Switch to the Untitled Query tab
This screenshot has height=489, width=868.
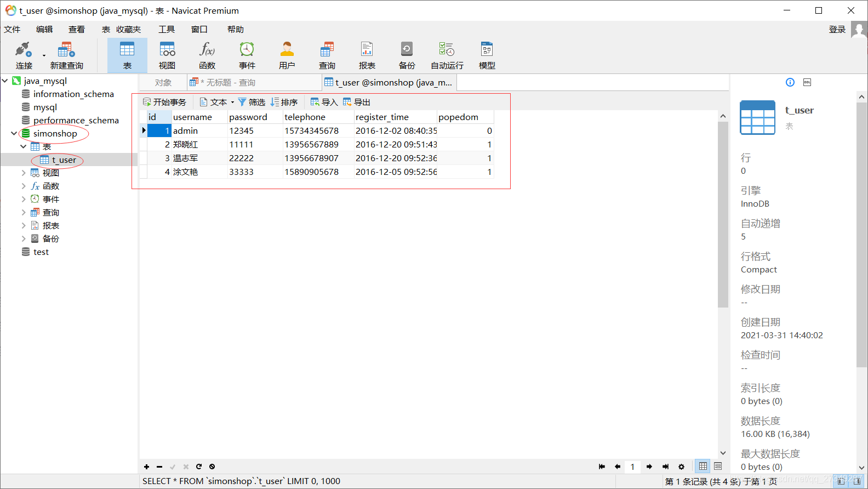coord(254,83)
